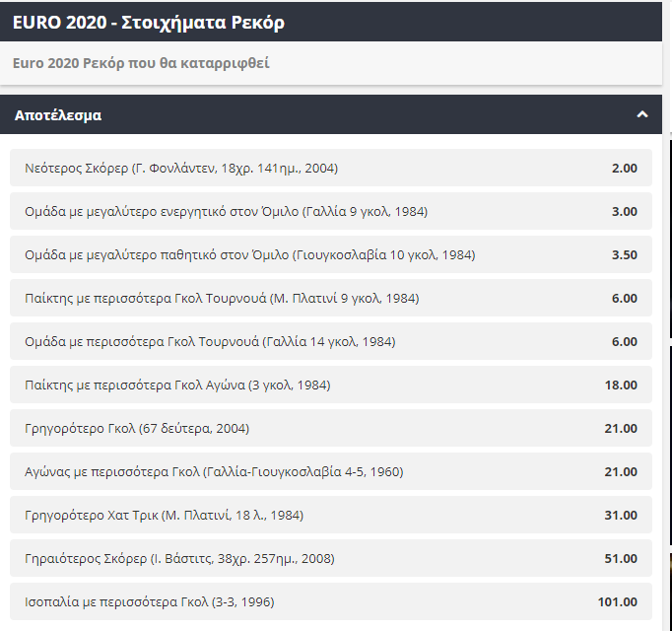The width and height of the screenshot is (672, 631).
Task: Pick μεγαλύτερο παθητικό στον Όμιλο bet
Action: [x=331, y=254]
